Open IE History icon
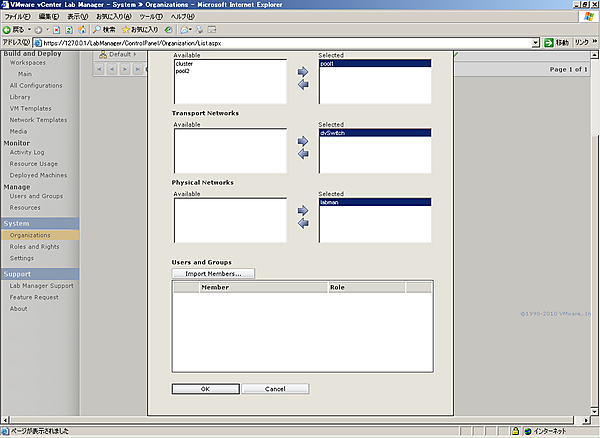This screenshot has width=600, height=438. [x=168, y=30]
